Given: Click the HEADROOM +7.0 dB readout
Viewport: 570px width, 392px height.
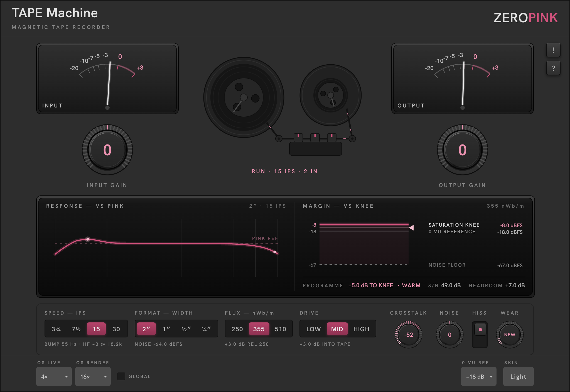Looking at the screenshot, I should 497,285.
